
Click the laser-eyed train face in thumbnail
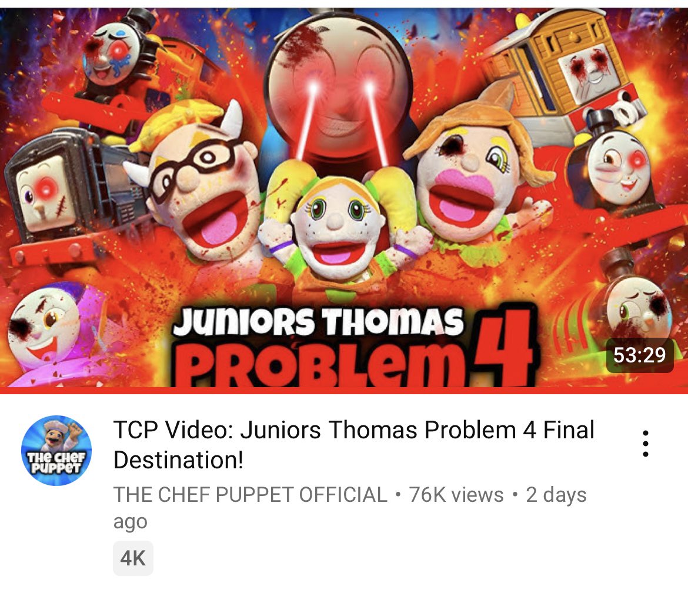pos(339,87)
